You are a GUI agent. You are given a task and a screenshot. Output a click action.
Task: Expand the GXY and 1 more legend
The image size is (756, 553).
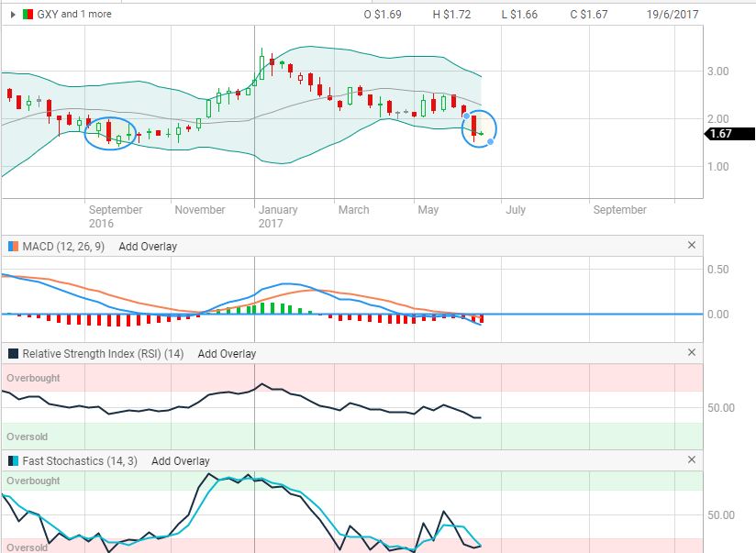point(13,15)
